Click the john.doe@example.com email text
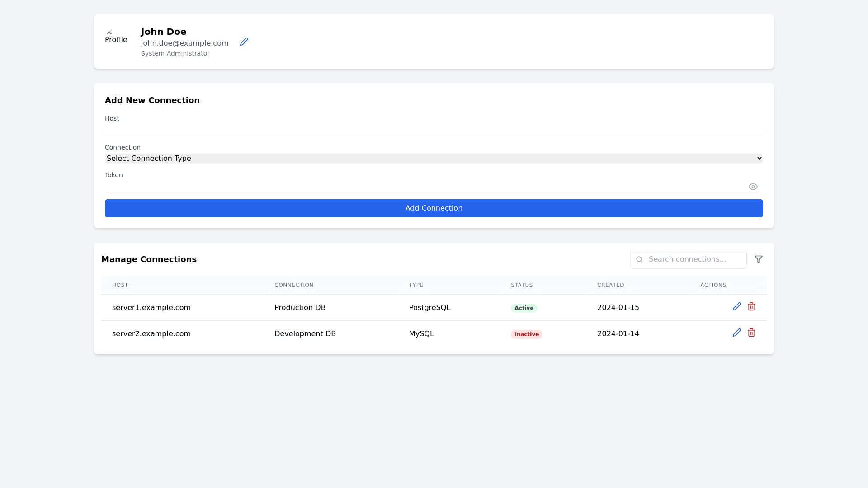This screenshot has height=488, width=868. pos(184,43)
